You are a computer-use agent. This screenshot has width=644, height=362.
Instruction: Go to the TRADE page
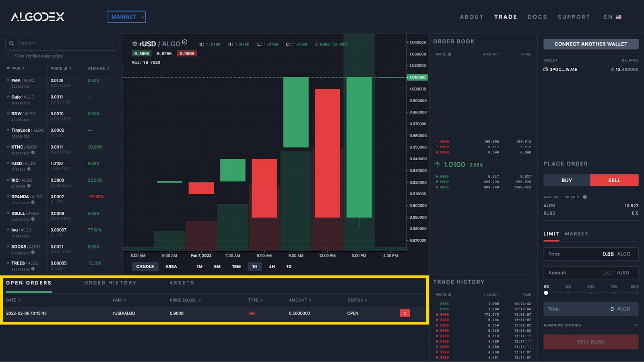(x=506, y=17)
